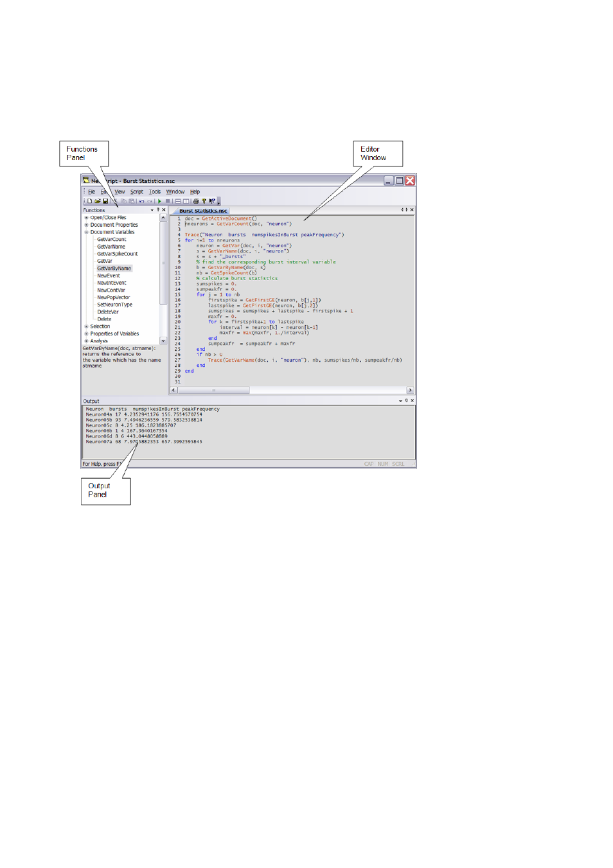The height and width of the screenshot is (868, 613).
Task: Stop the script with square stop icon
Action: [x=168, y=201]
